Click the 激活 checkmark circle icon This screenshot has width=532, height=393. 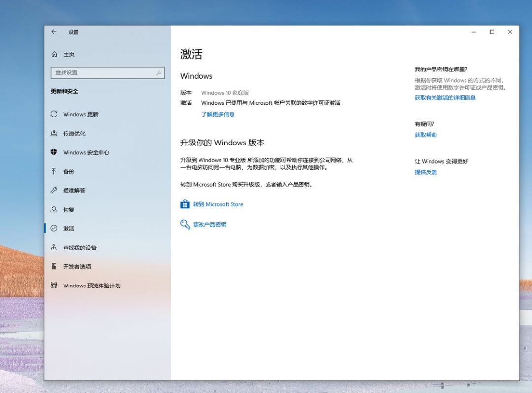point(54,228)
